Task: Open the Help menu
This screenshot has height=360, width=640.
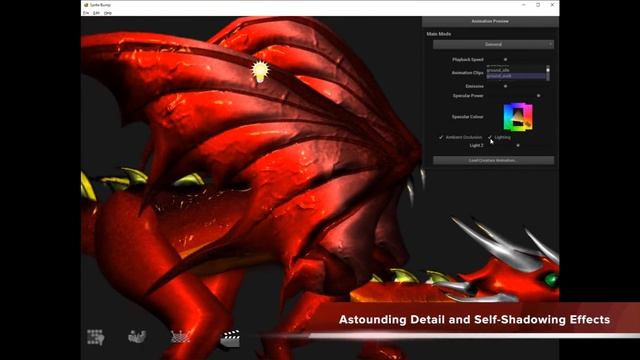Action: point(108,13)
